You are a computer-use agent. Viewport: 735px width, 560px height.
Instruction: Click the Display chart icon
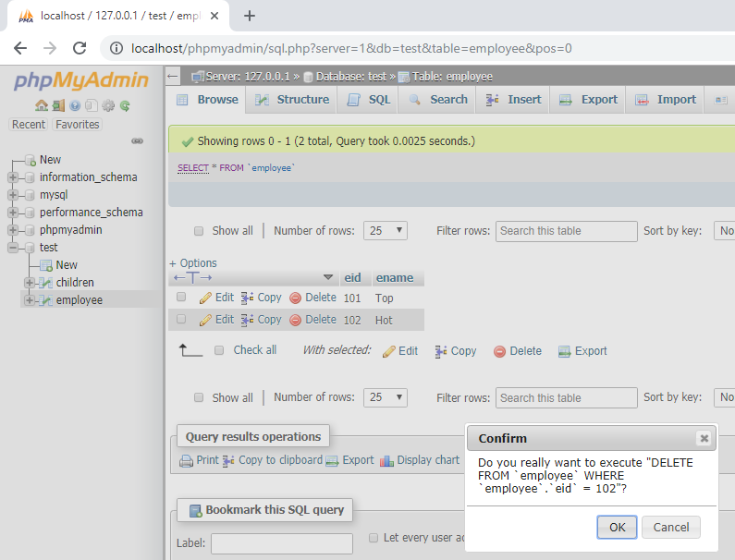click(387, 460)
